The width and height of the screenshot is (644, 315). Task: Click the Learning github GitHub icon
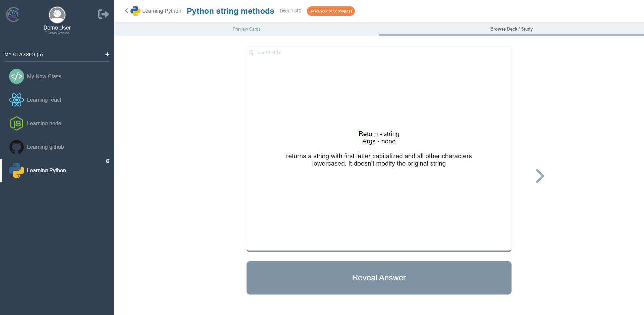pyautogui.click(x=16, y=147)
